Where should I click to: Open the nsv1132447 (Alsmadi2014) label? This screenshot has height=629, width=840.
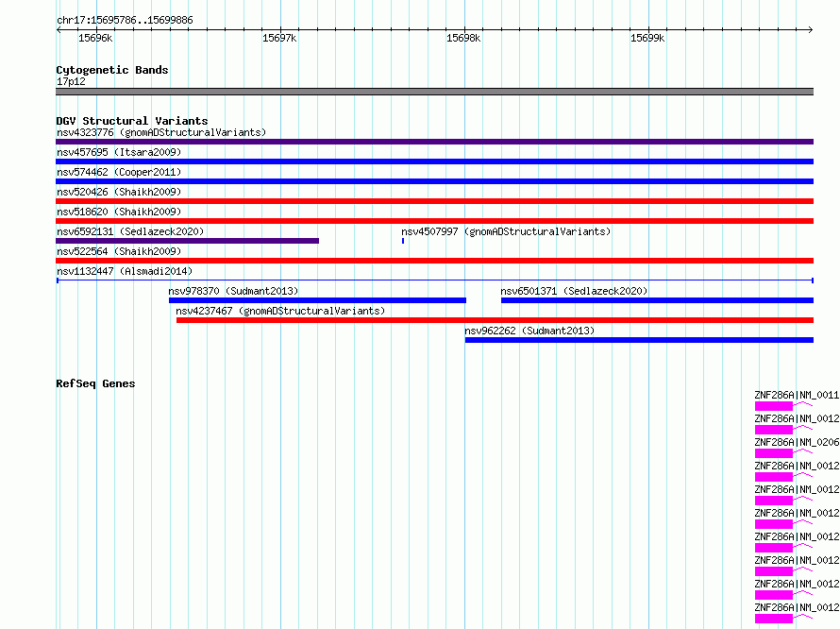pyautogui.click(x=125, y=271)
